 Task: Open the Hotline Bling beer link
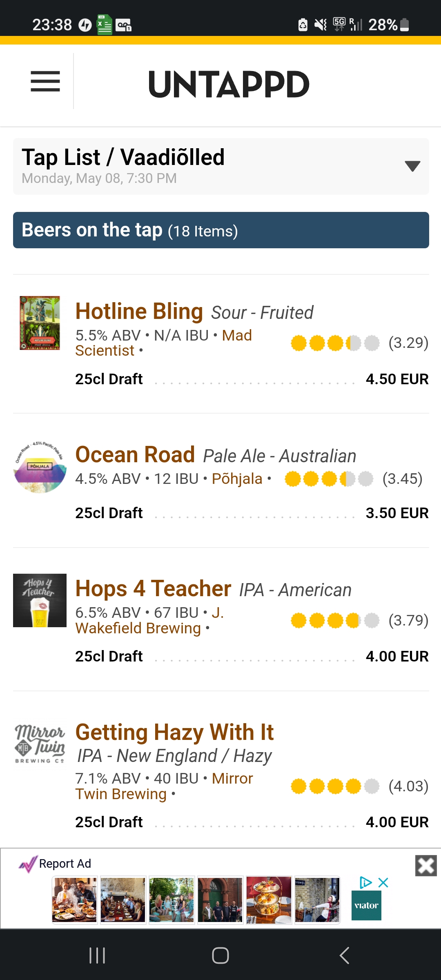coord(139,312)
